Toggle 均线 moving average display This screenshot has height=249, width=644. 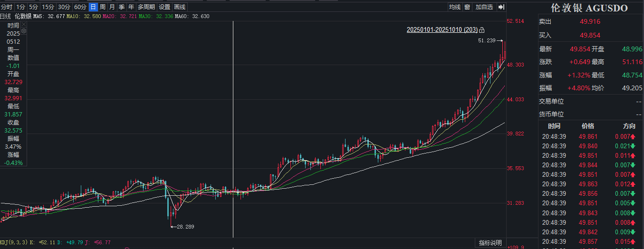point(455,7)
